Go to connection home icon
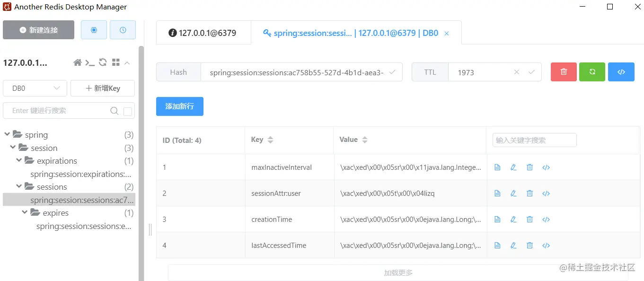 pos(78,62)
